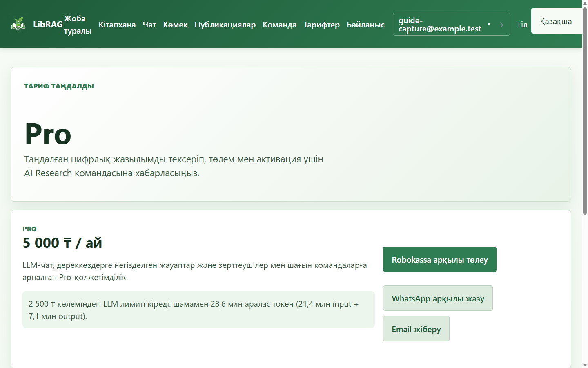Open the Қазақша language selector

556,21
